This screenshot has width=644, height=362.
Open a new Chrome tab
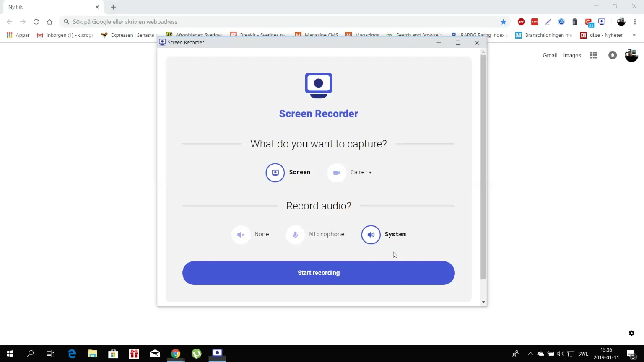click(x=113, y=7)
